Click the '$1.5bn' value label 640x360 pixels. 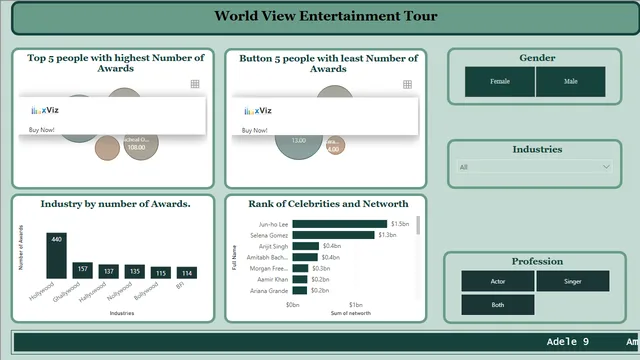(x=400, y=224)
